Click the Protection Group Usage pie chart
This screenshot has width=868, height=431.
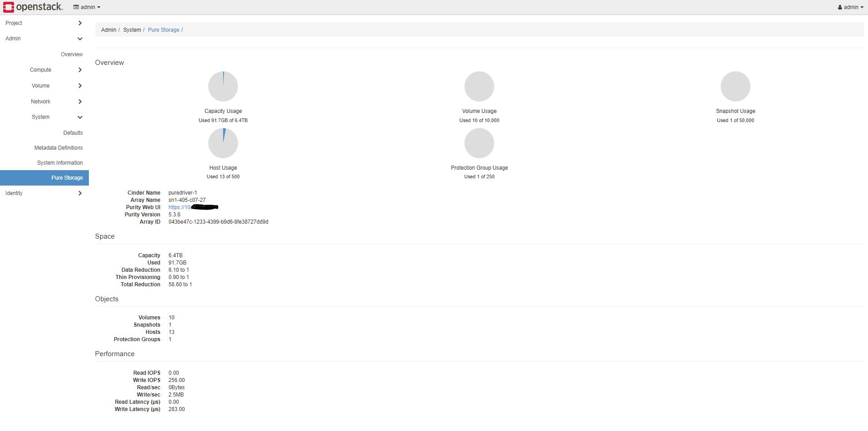click(479, 143)
